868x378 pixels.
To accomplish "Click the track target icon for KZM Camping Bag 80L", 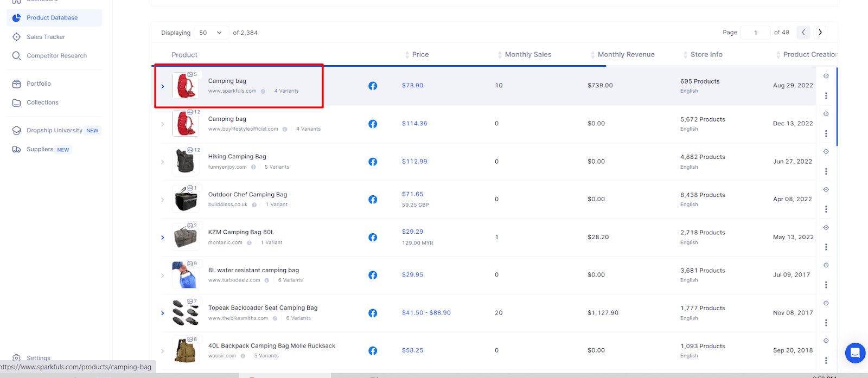I will 826,227.
